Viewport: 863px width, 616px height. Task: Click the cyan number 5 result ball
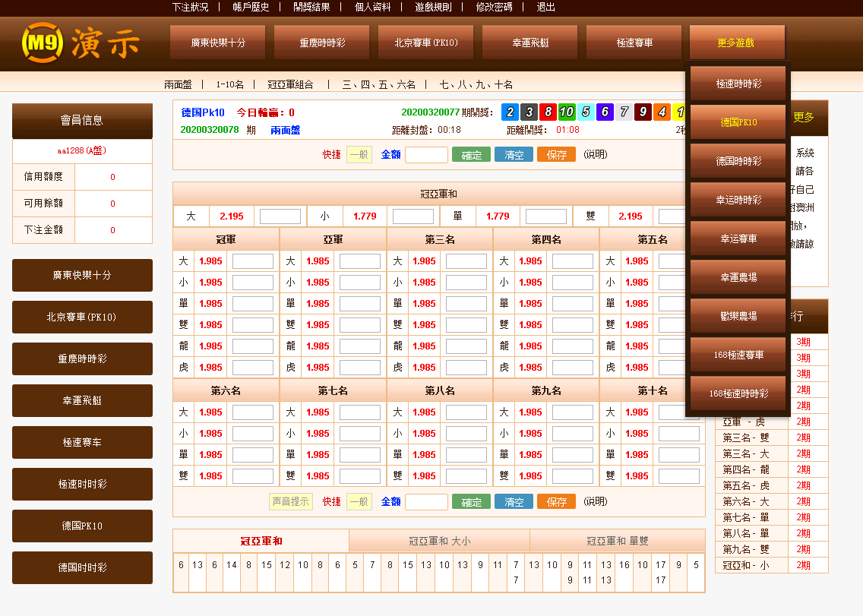pos(585,112)
